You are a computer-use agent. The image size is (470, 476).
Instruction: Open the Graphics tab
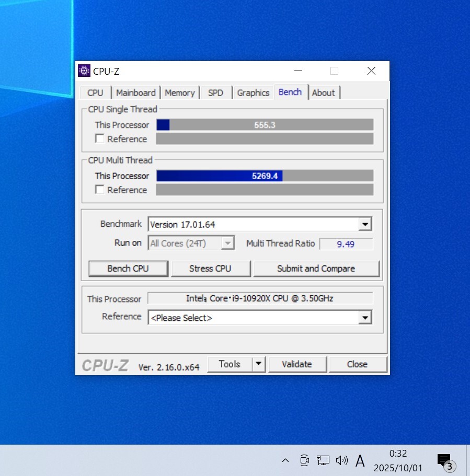[x=253, y=92]
